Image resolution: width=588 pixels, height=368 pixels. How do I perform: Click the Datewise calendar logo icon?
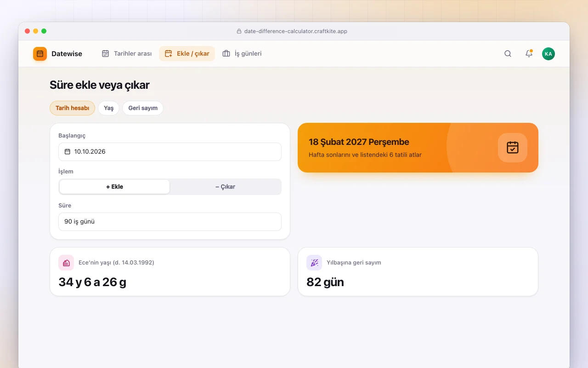click(40, 54)
